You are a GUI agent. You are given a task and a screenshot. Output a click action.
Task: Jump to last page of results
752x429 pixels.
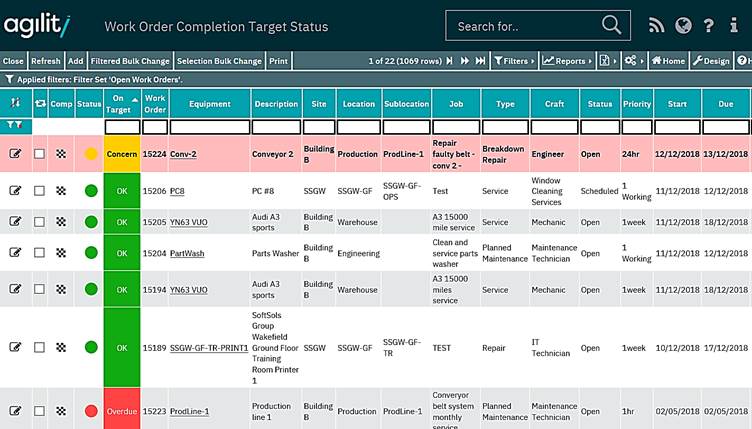(480, 61)
